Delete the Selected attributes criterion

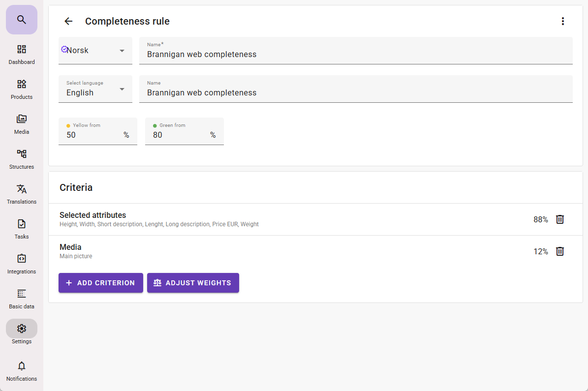coord(559,219)
